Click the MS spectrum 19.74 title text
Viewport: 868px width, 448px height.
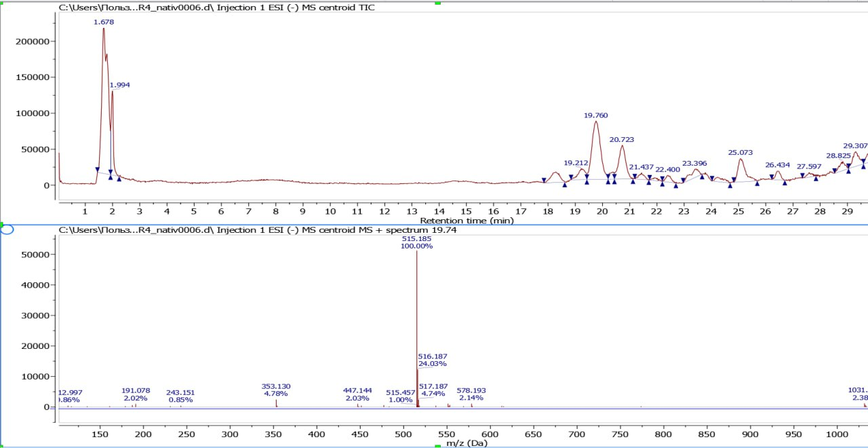pyautogui.click(x=253, y=230)
